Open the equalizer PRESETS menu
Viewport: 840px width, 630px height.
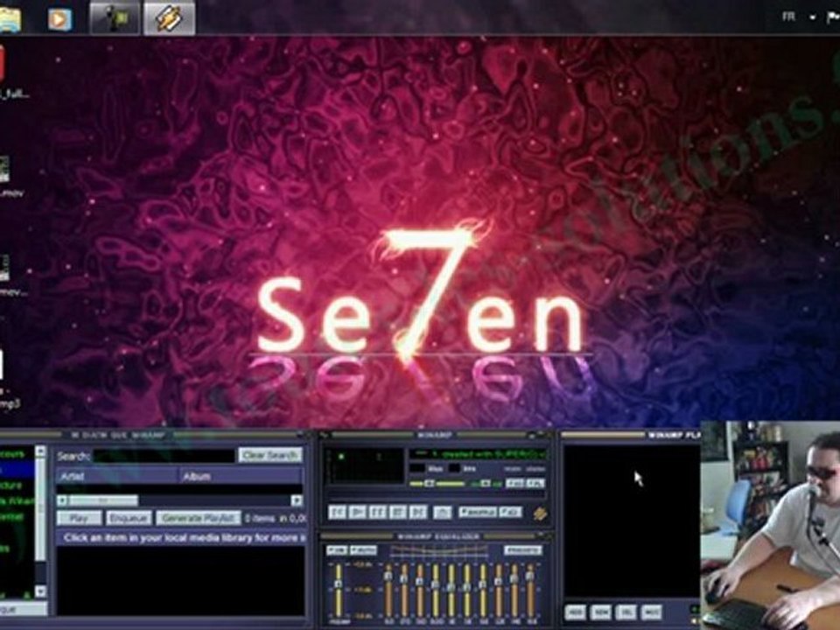(x=522, y=550)
